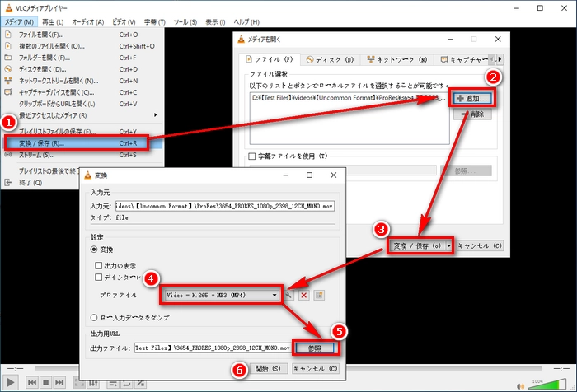Choose 複数のファイルを開く(O)... entry
577x392 pixels.
click(82, 46)
